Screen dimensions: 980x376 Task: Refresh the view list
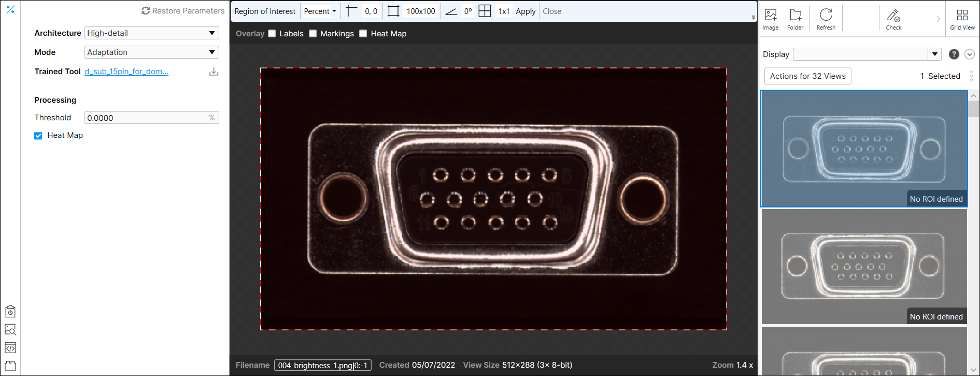[826, 19]
